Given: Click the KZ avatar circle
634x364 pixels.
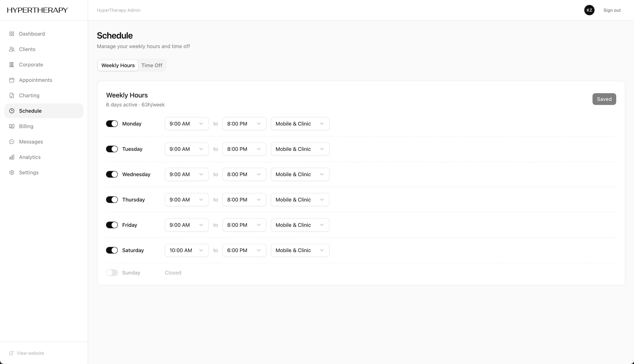Looking at the screenshot, I should coord(589,10).
